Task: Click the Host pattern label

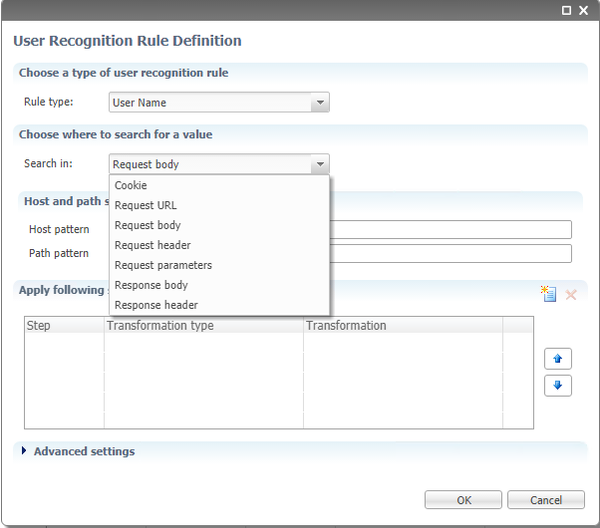Action: [59, 229]
